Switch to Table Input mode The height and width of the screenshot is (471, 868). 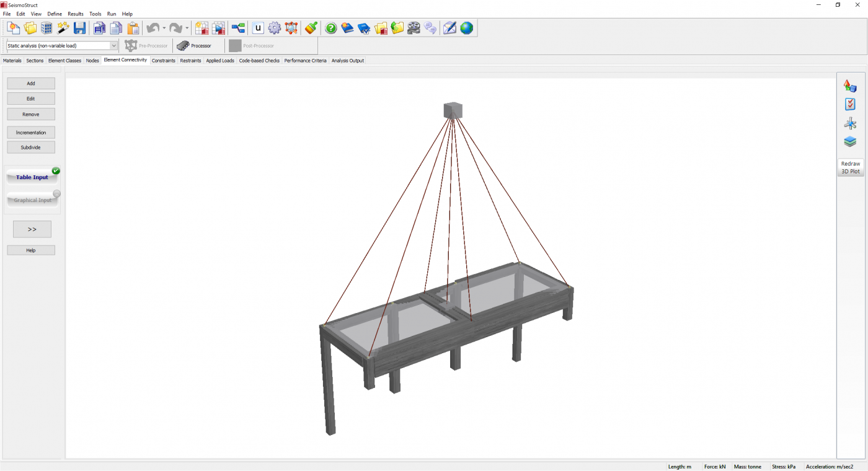tap(32, 177)
